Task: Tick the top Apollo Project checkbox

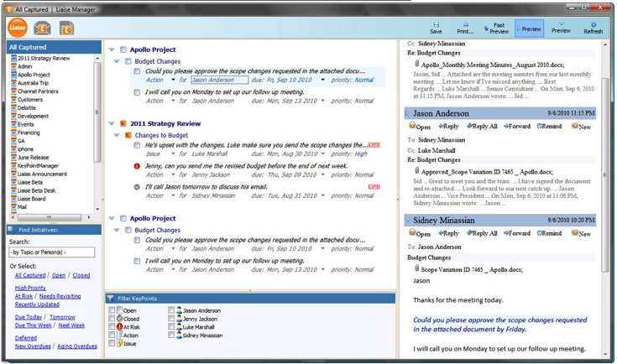Action: (123, 49)
